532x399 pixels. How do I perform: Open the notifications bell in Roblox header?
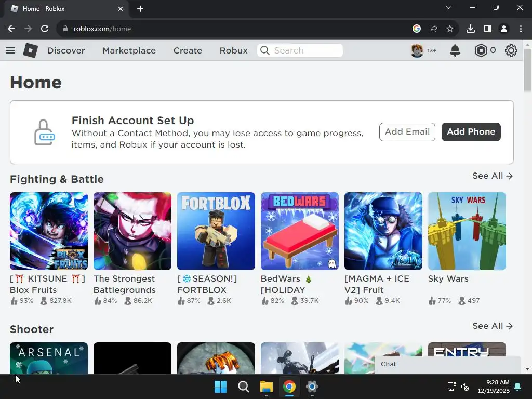click(x=455, y=50)
